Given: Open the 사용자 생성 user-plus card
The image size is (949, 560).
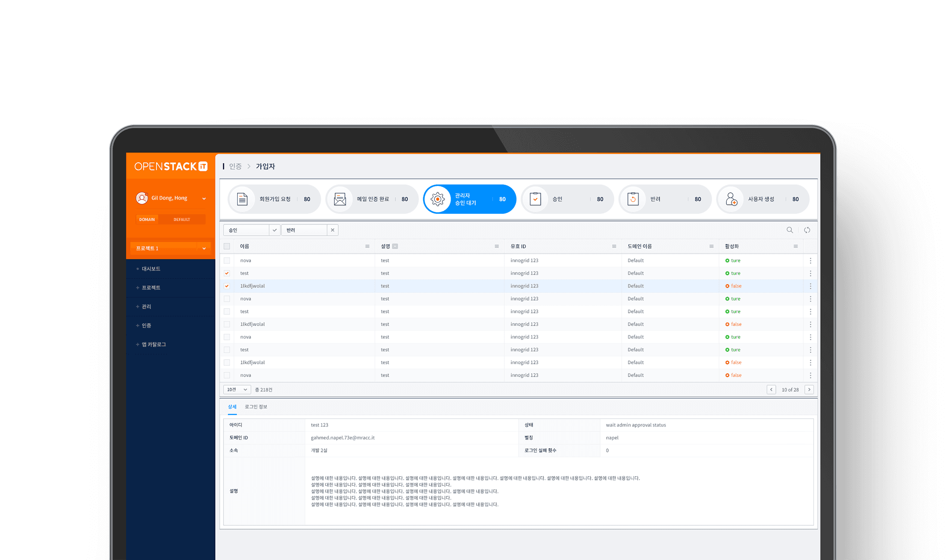Looking at the screenshot, I should click(x=763, y=199).
